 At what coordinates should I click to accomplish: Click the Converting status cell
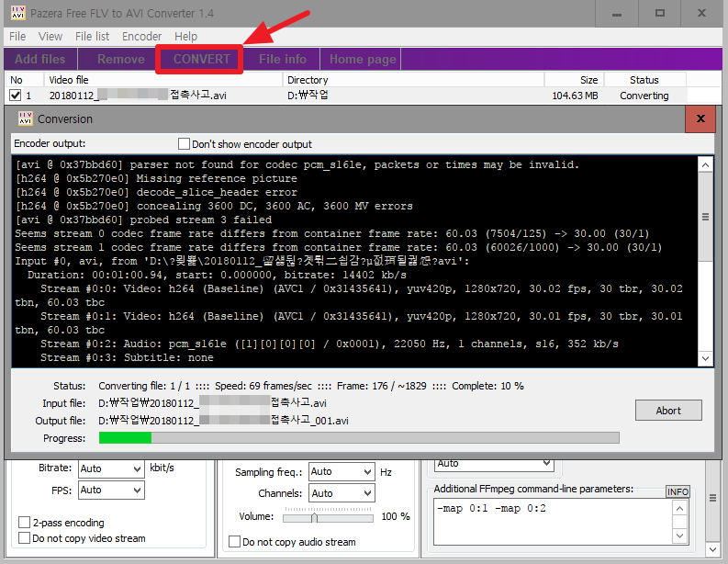pos(644,96)
